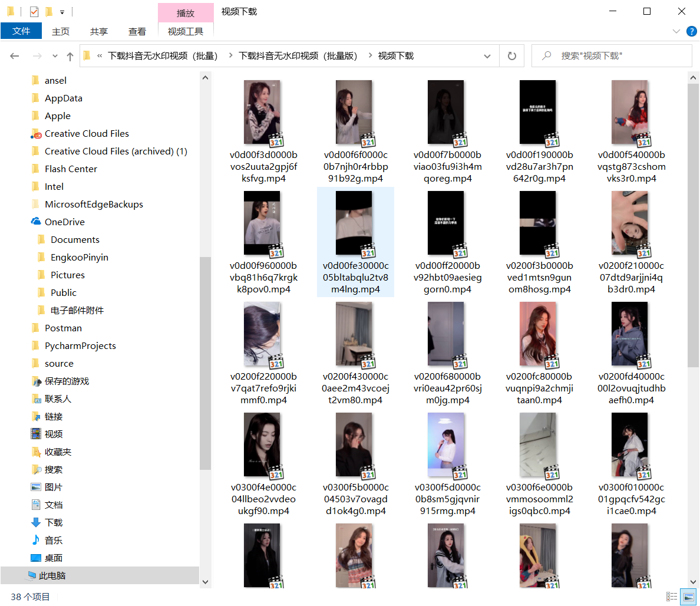This screenshot has height=606, width=700.
Task: Open 此电脑 in the navigation pane
Action: tap(52, 575)
